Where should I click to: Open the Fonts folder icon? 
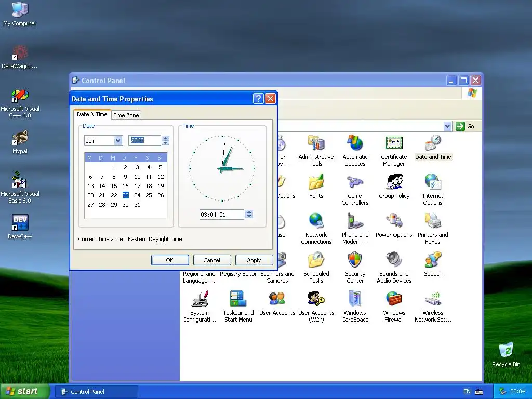(x=316, y=182)
